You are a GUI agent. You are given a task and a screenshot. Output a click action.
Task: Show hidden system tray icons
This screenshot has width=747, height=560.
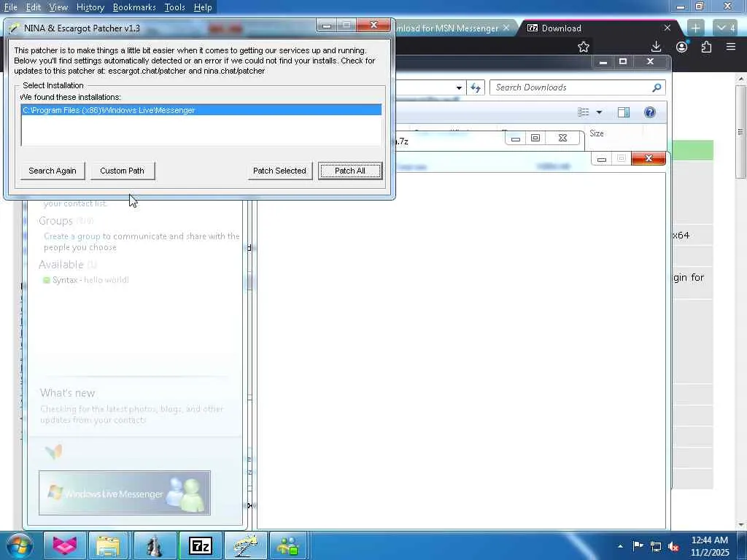click(620, 546)
